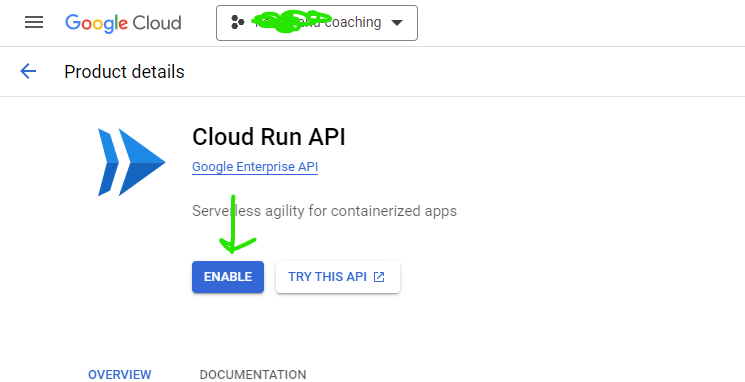Click the Cloud Run API logo
Viewport: 745px width, 382px height.
[132, 162]
